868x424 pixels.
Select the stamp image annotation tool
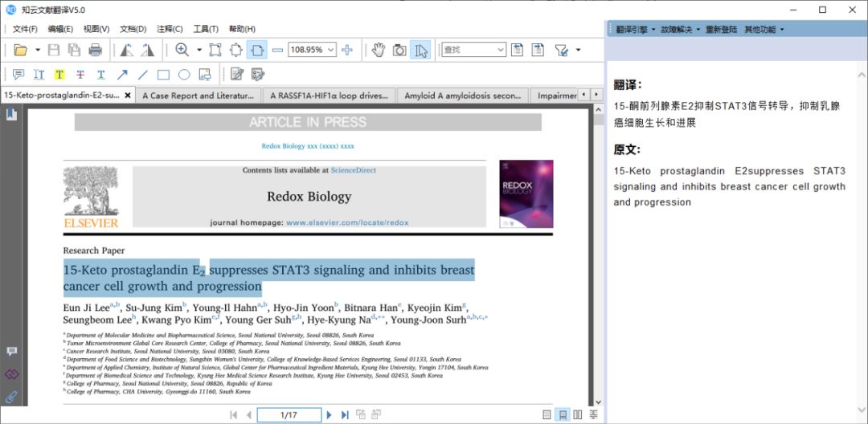click(x=205, y=75)
